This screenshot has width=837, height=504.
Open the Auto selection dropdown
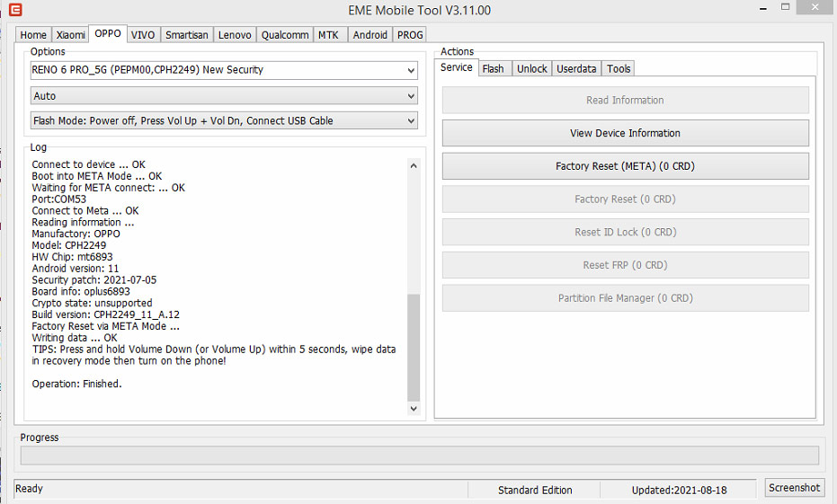tap(224, 96)
